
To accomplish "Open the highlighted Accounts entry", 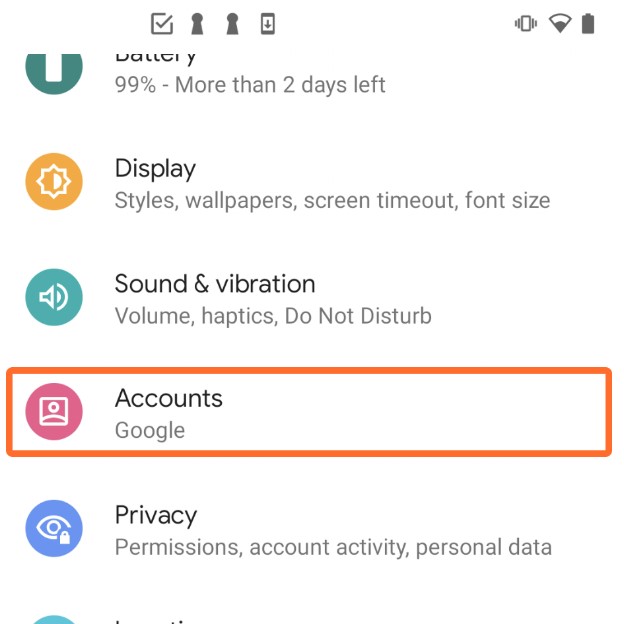I will click(x=309, y=412).
